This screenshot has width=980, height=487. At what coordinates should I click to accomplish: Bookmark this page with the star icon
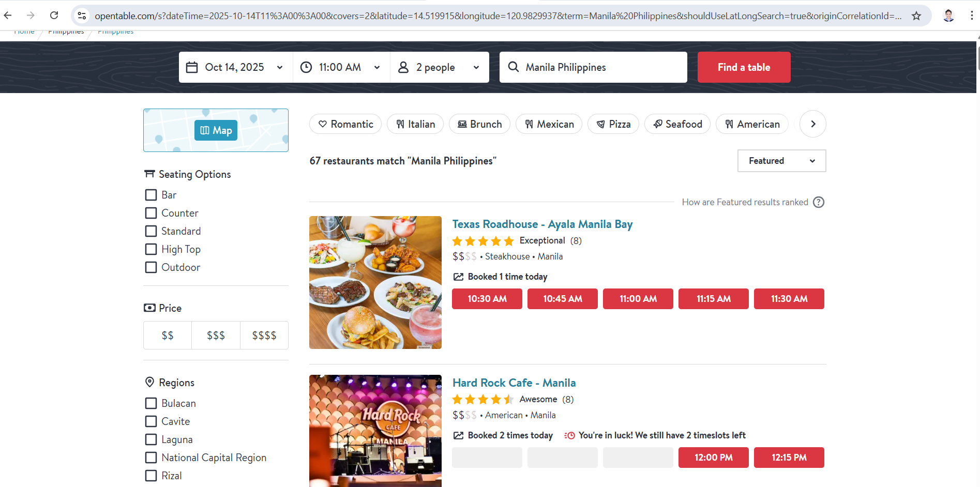[916, 16]
